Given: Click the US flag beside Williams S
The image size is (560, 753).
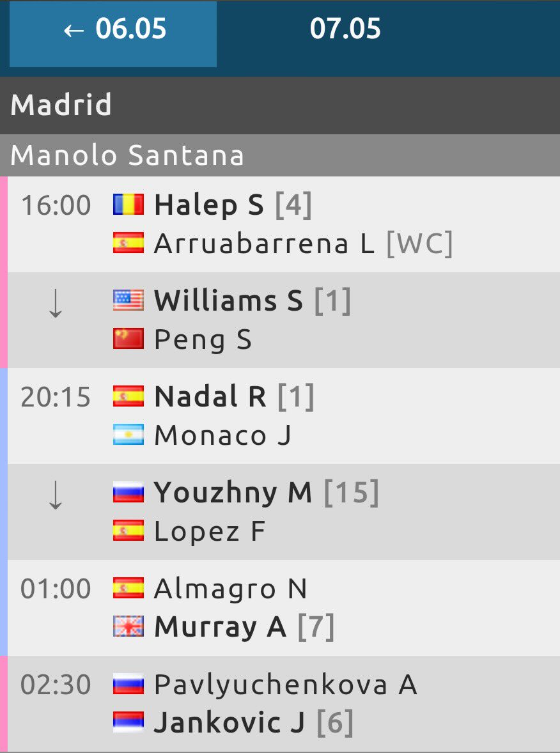Looking at the screenshot, I should [128, 300].
